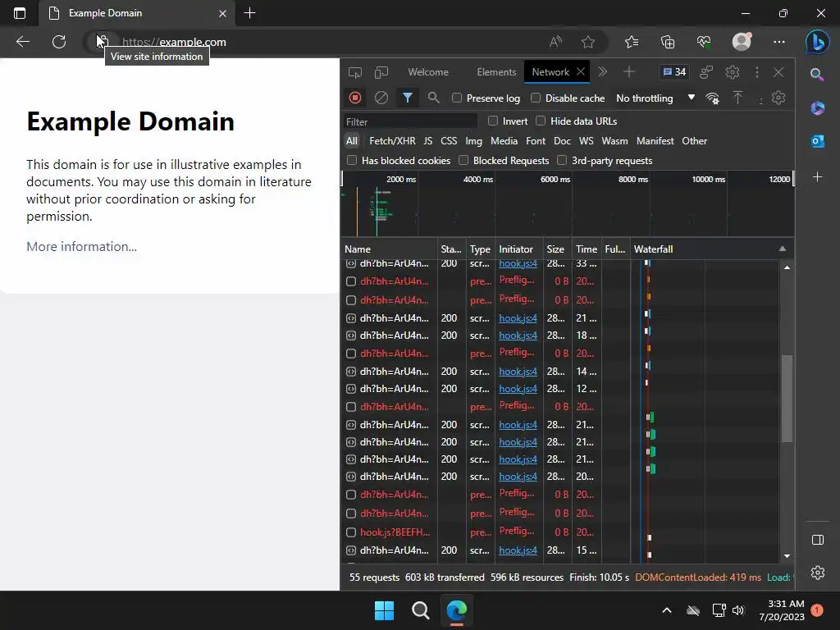Click the network requests vertical scrollbar thumb

point(787,399)
